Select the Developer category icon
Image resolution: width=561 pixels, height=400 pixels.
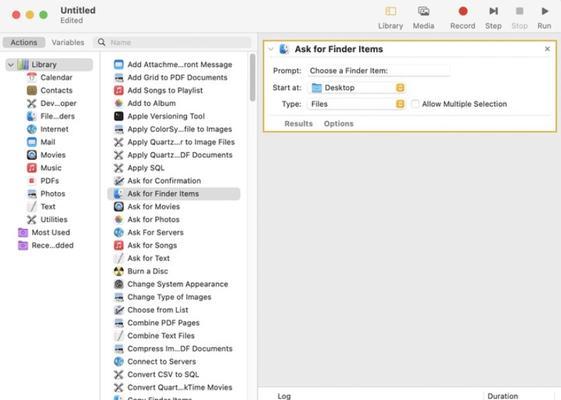click(32, 103)
